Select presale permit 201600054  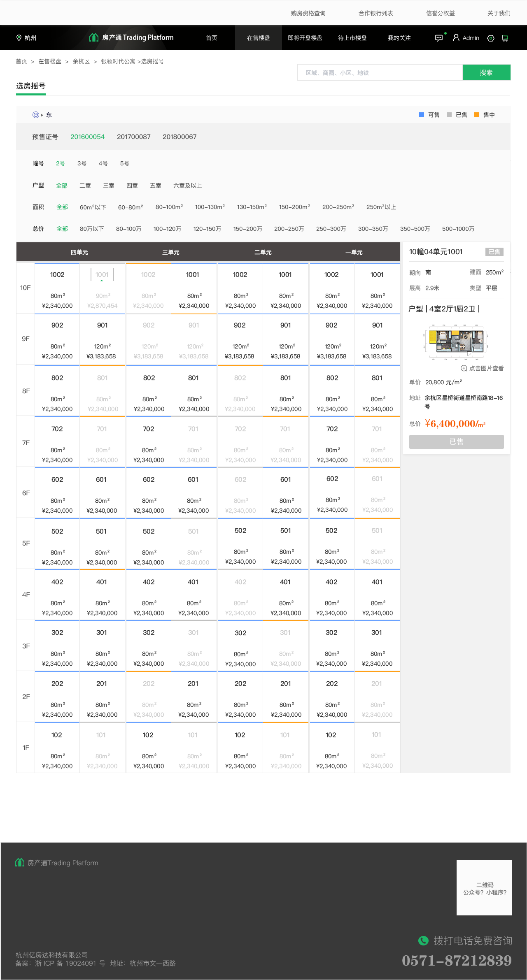pos(87,137)
